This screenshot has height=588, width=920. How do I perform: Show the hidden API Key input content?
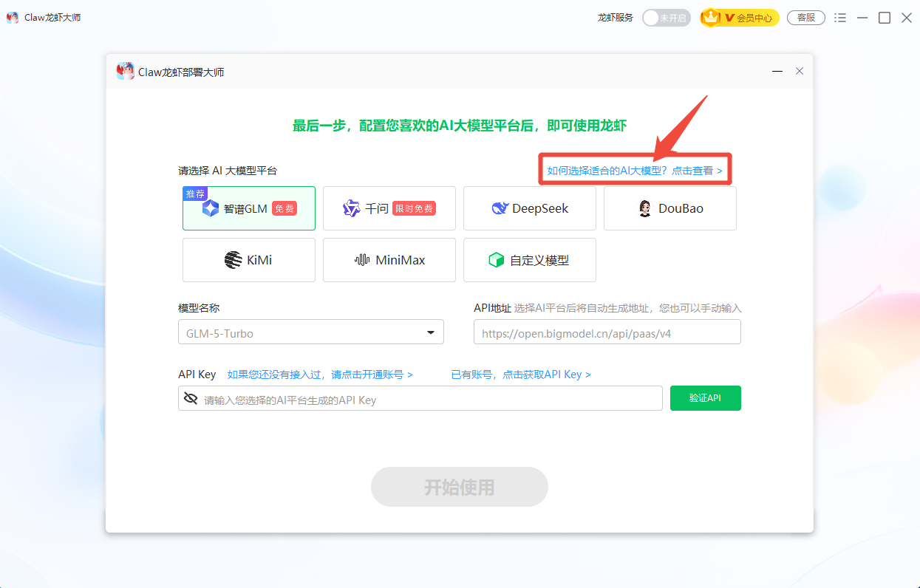pyautogui.click(x=193, y=398)
